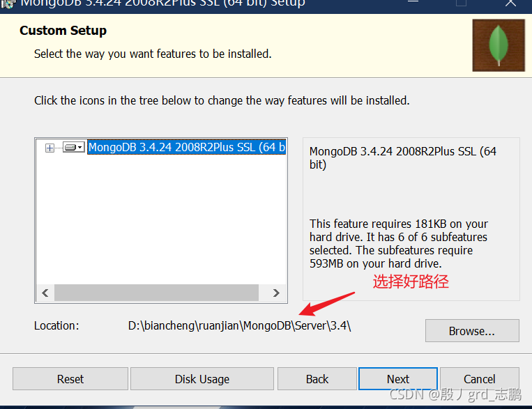
Task: Click the "Custom Setup" heading
Action: click(x=63, y=31)
